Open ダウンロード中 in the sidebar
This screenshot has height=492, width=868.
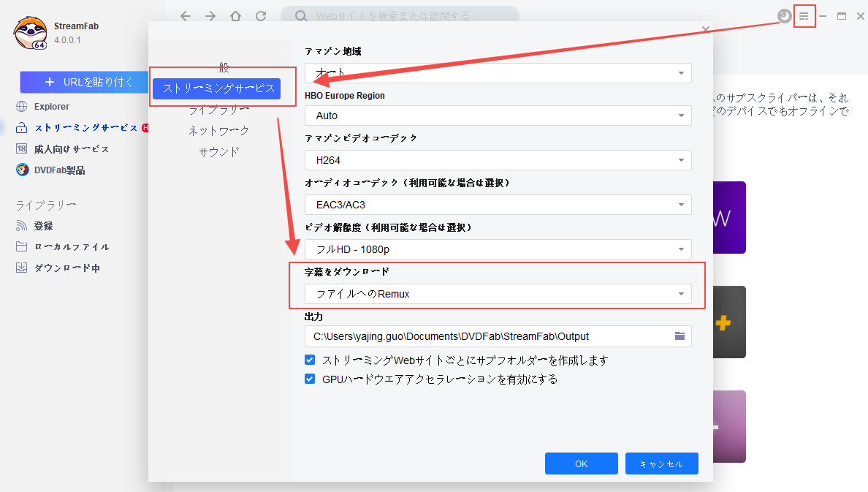point(58,268)
